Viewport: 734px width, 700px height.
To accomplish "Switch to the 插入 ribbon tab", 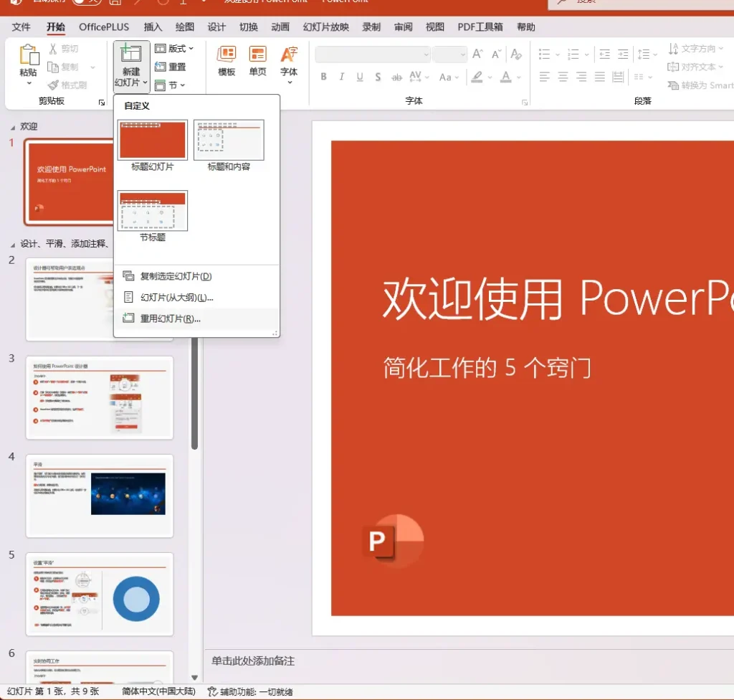I will point(153,27).
